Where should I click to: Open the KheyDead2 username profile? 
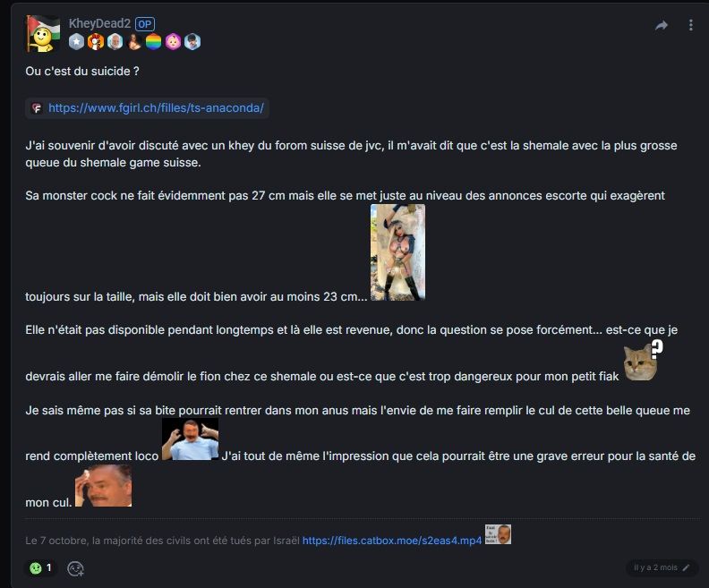(x=99, y=23)
